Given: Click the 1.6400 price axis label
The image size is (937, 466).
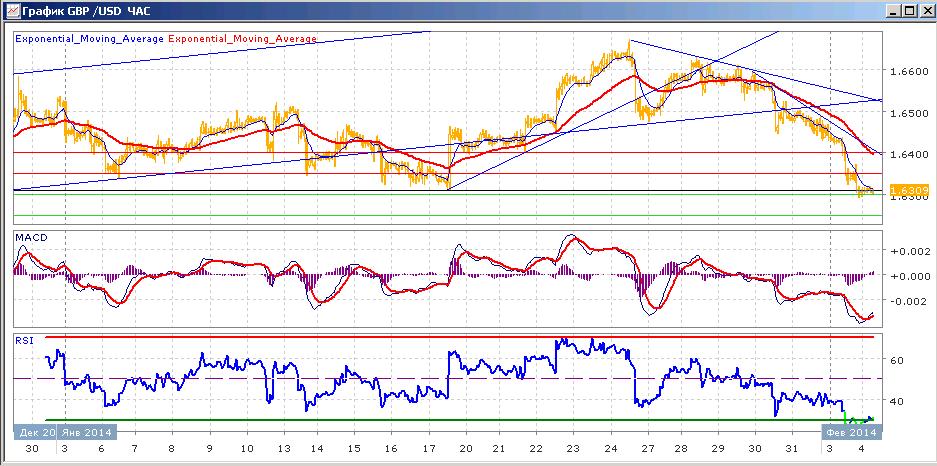Looking at the screenshot, I should [x=908, y=154].
